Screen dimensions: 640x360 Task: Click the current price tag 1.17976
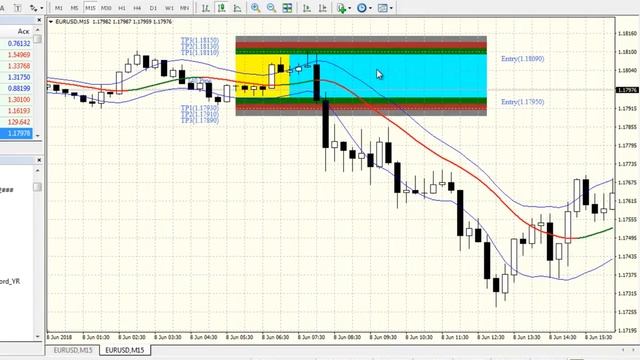[627, 90]
